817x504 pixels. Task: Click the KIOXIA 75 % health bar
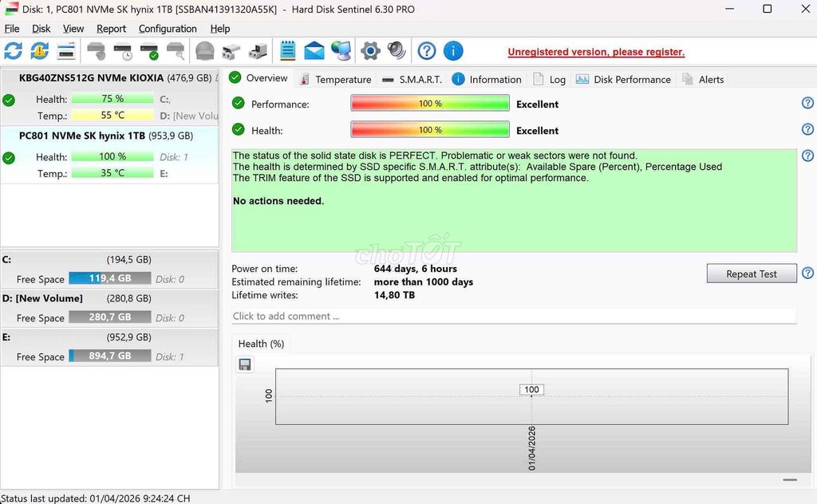(x=112, y=98)
